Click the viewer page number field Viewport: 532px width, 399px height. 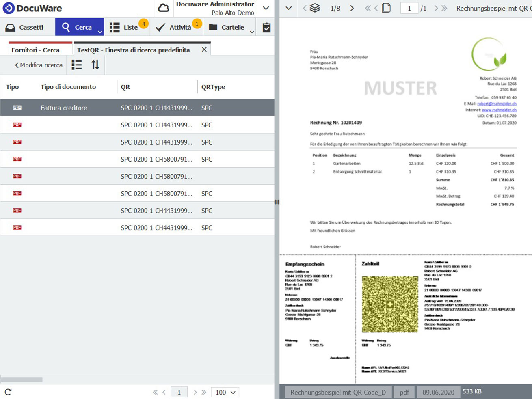tap(409, 8)
